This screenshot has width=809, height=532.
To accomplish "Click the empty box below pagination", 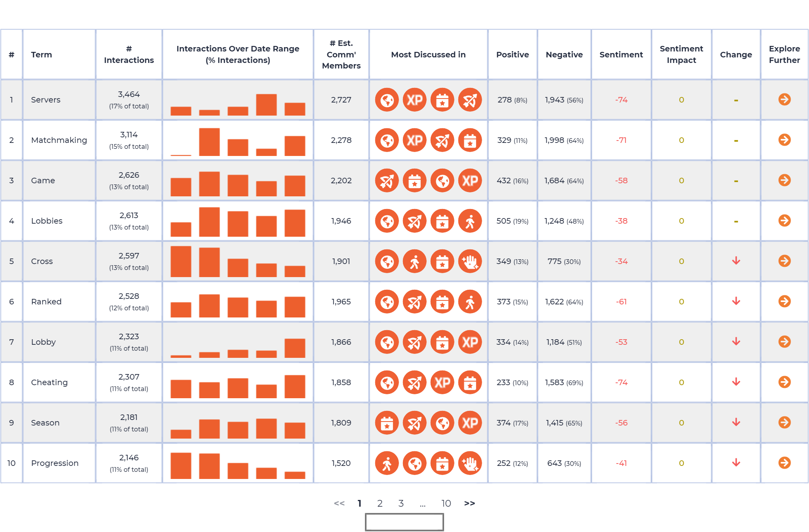I will (x=404, y=522).
